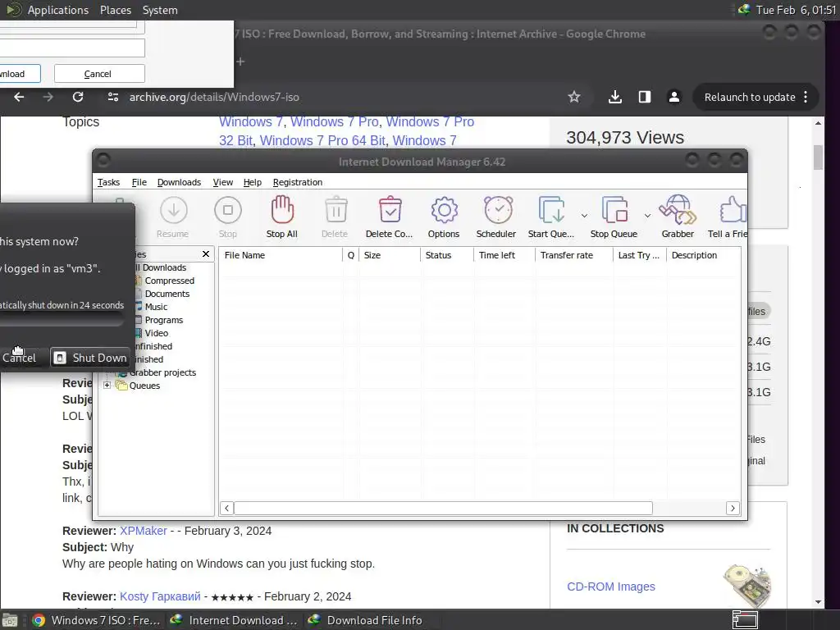Open the Grabber tool icon
This screenshot has width=840, height=630.
pos(677,209)
